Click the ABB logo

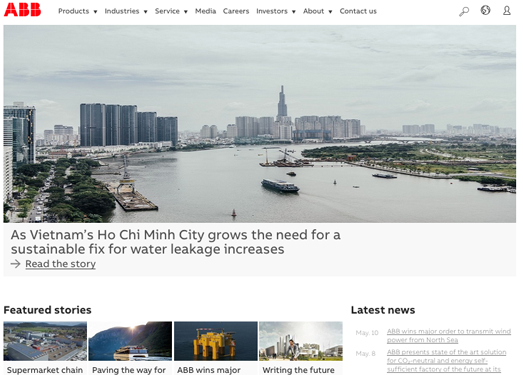click(x=22, y=10)
